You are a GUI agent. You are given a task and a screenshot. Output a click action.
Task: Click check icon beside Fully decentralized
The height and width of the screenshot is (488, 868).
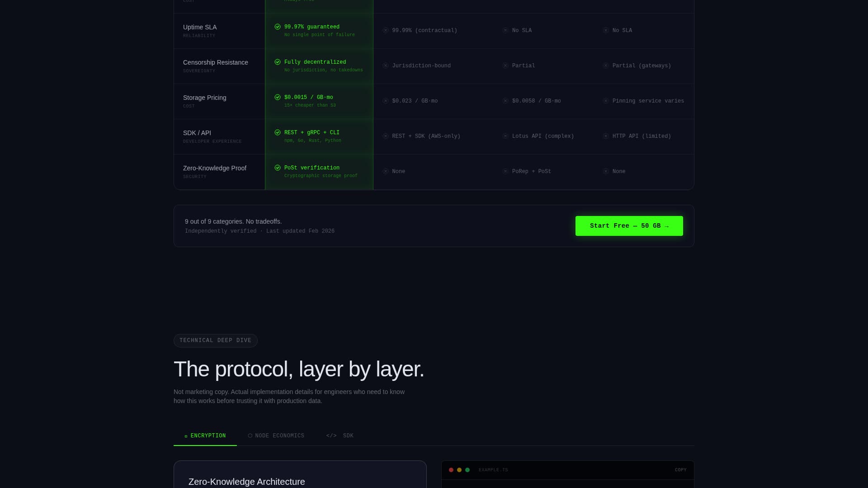pos(278,62)
